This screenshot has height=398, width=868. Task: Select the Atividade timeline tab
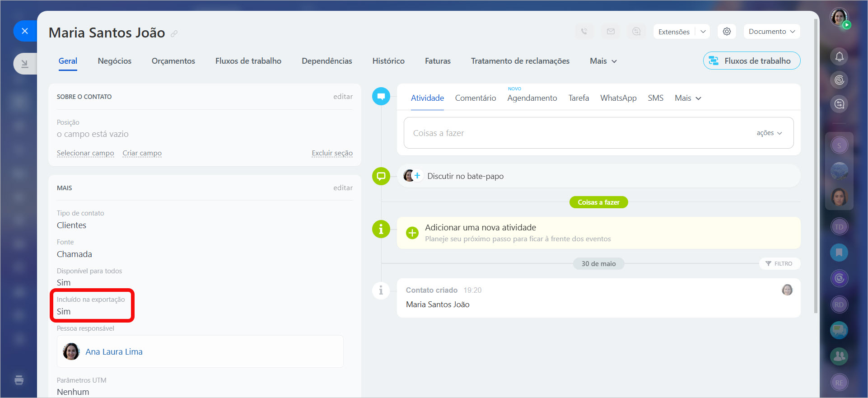click(x=427, y=98)
